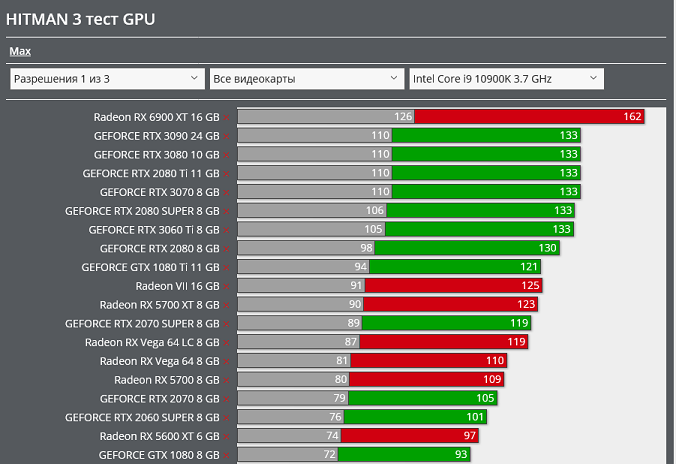
Task: Click X beside Radeon VII 16 GB
Action: tap(226, 287)
